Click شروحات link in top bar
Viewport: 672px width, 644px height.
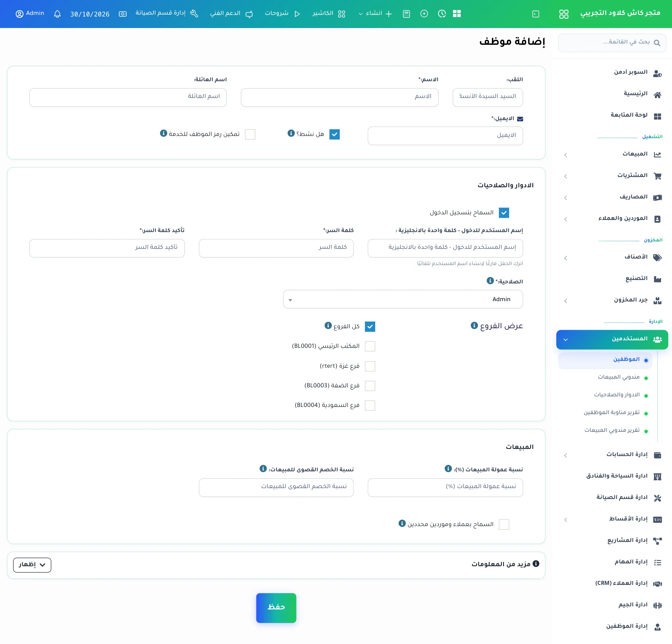(x=282, y=14)
